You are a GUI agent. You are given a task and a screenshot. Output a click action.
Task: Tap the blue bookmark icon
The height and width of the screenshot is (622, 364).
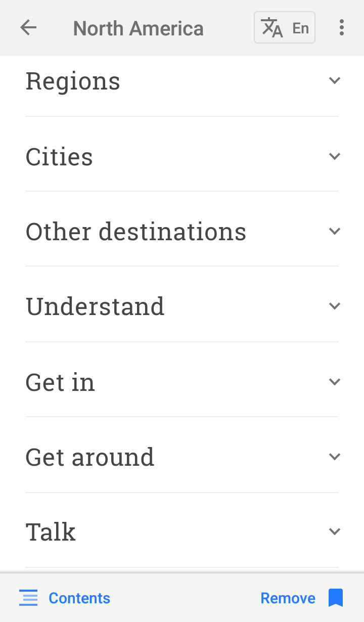coord(336,598)
